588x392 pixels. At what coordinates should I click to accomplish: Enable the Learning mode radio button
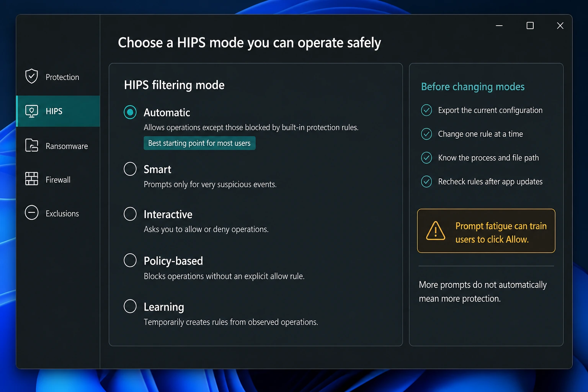(x=130, y=306)
